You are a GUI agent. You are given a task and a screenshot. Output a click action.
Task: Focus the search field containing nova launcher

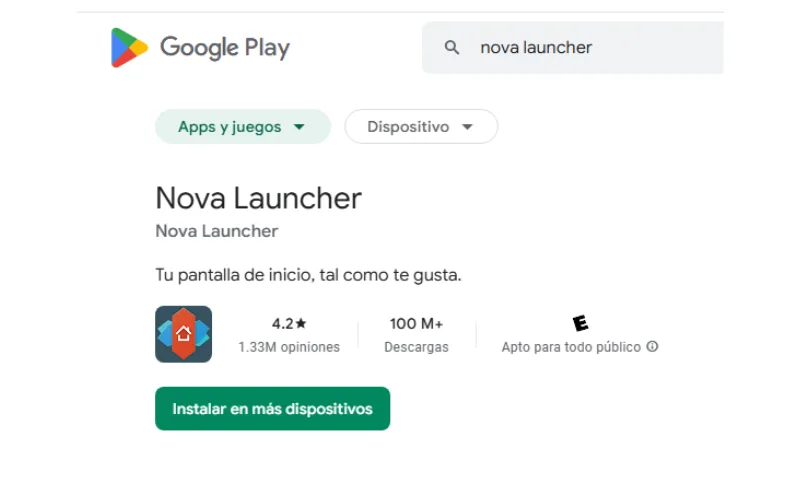[572, 47]
